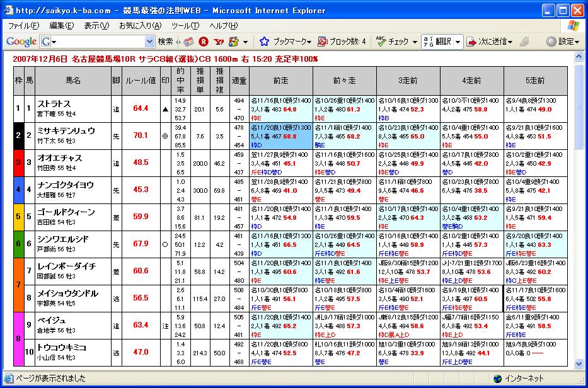Click the custom buttons icon after Yahoo
This screenshot has width=588, height=388.
[x=234, y=42]
